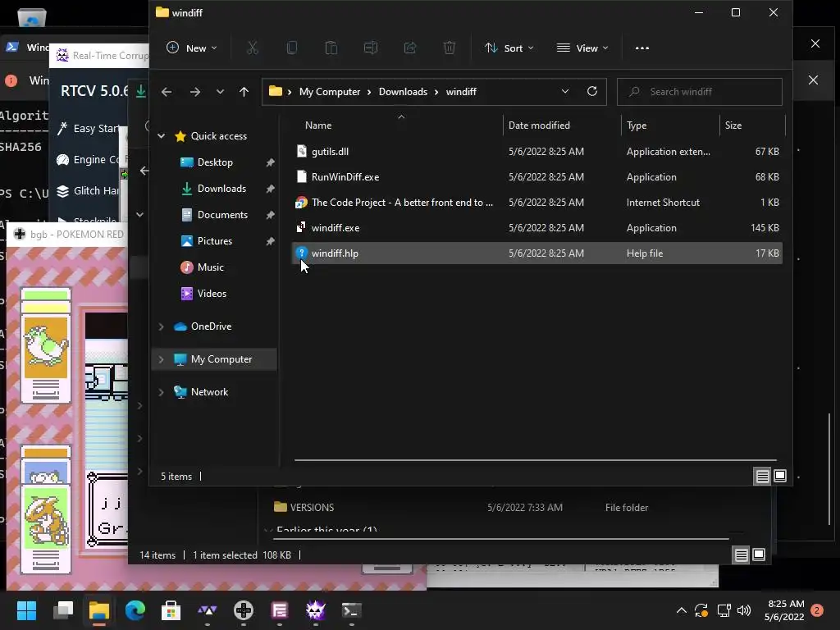Viewport: 840px width, 630px height.
Task: Click the Delete trash icon in toolbar
Action: [x=450, y=48]
